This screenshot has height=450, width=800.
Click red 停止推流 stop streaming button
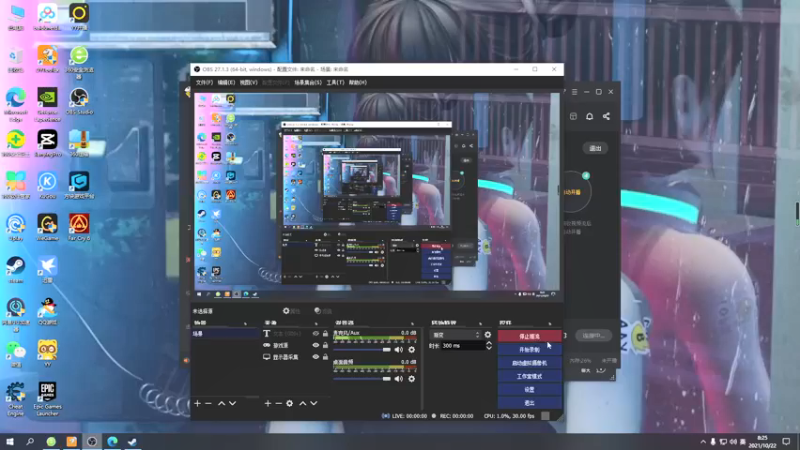click(529, 336)
